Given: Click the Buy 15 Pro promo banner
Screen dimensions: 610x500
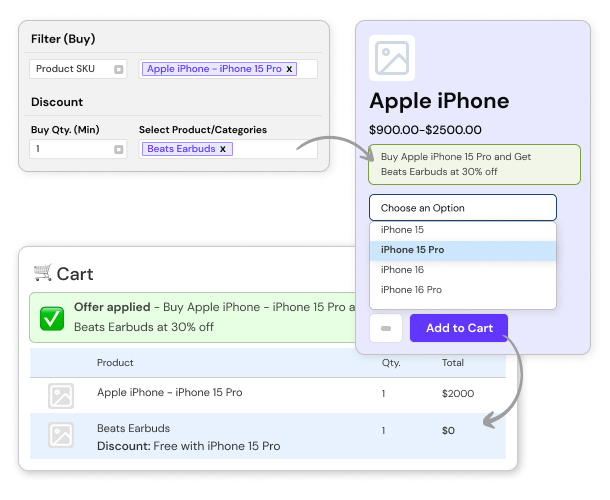Looking at the screenshot, I should click(x=460, y=164).
